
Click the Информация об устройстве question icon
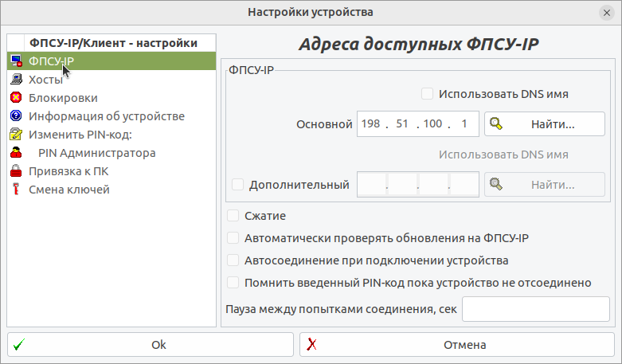[16, 116]
